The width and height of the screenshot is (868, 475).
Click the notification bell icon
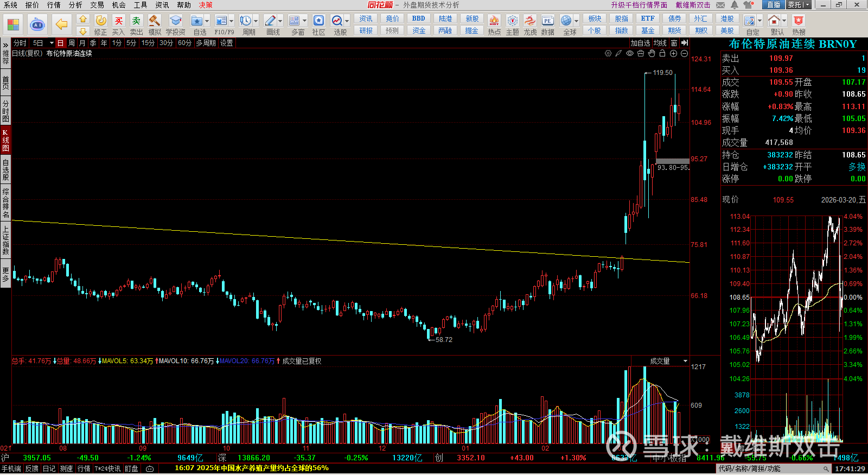tap(734, 5)
